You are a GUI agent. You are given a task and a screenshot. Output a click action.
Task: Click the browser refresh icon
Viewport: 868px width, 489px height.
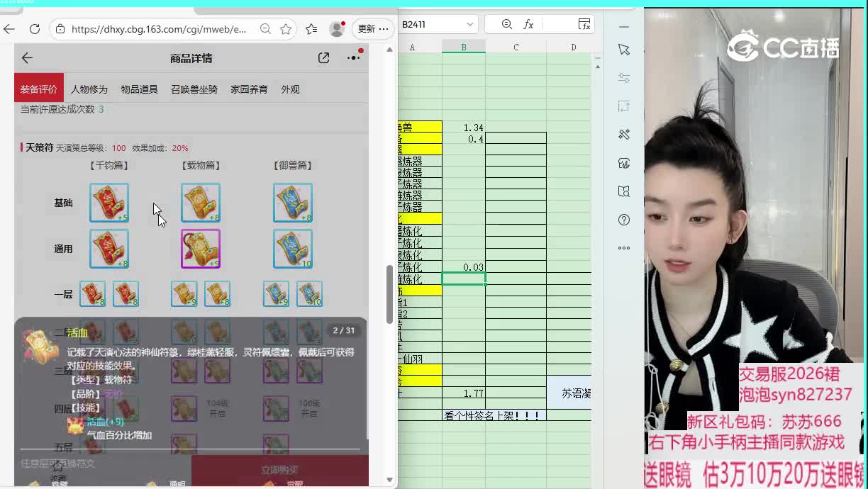click(34, 29)
